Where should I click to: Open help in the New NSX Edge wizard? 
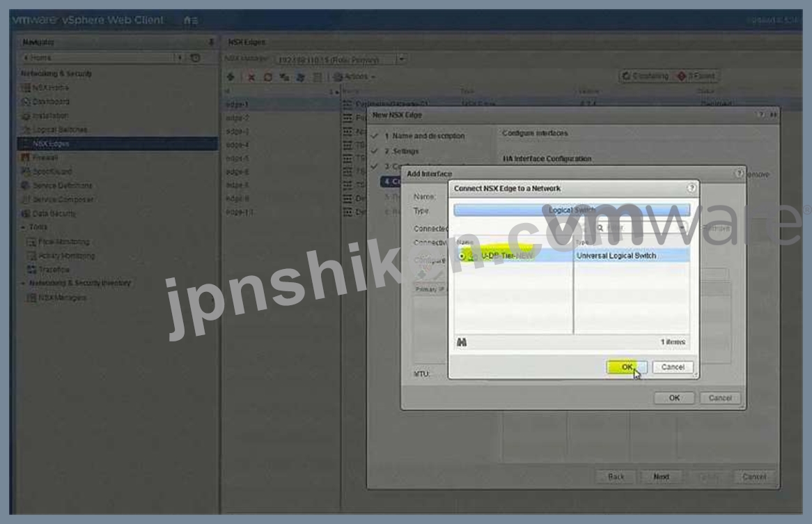pos(760,114)
